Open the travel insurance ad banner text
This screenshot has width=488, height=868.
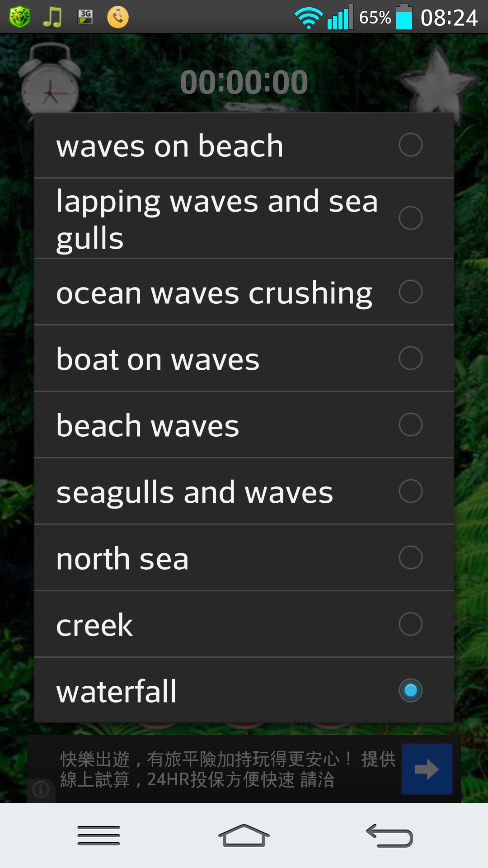click(228, 769)
